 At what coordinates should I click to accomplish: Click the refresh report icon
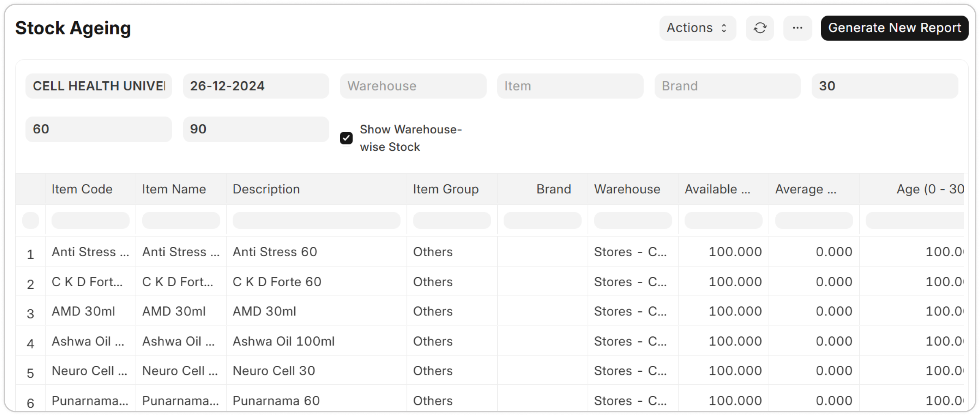(760, 28)
